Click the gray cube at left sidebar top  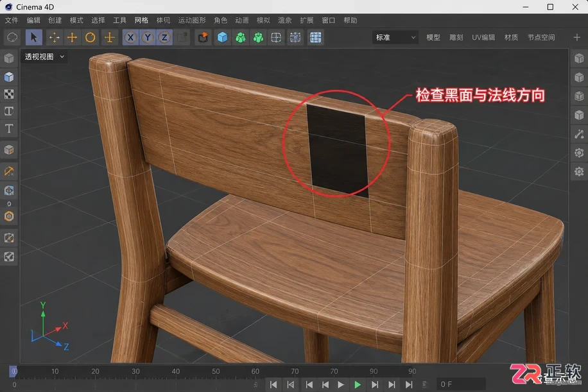coord(9,58)
